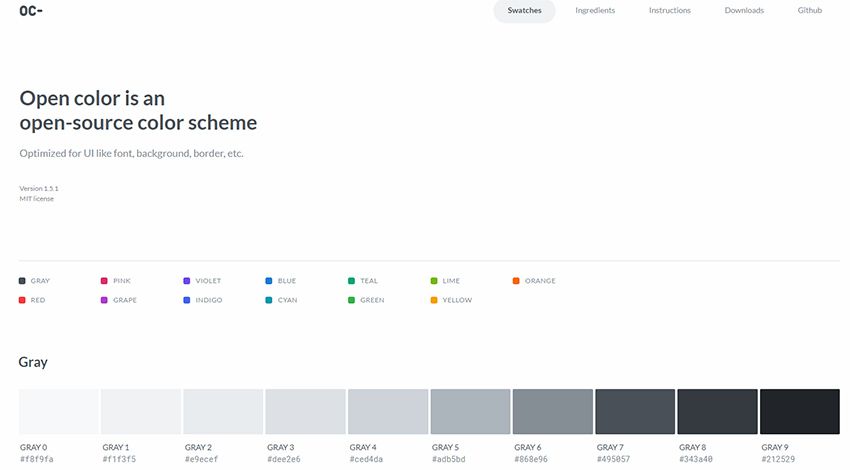850x470 pixels.
Task: Click the teal color dot in legend
Action: pos(352,281)
